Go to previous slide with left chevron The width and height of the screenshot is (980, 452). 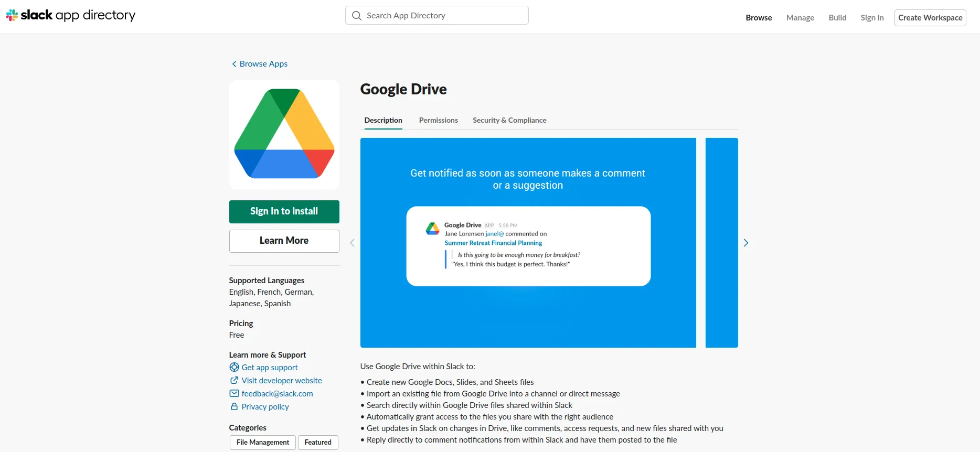(x=352, y=243)
